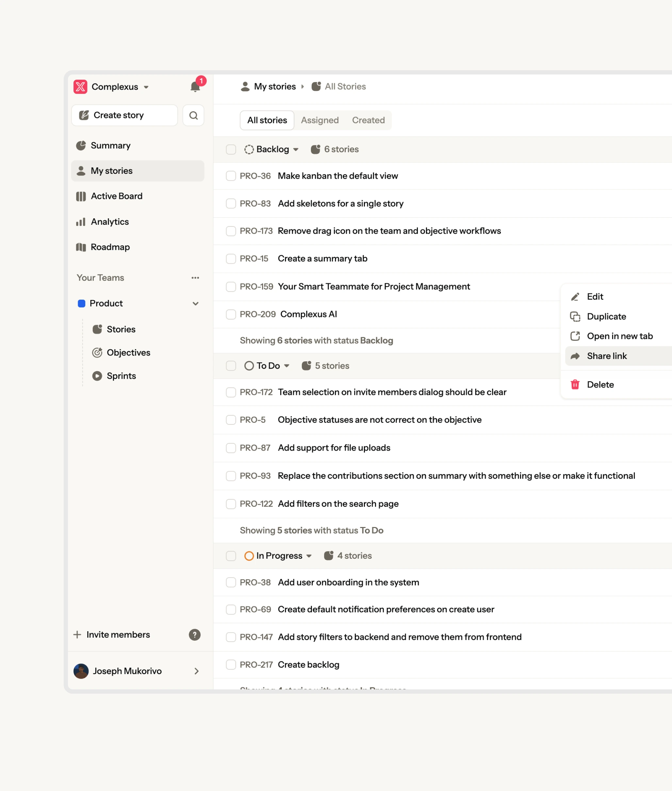Open notifications bell with badge
Image resolution: width=672 pixels, height=791 pixels.
point(195,87)
